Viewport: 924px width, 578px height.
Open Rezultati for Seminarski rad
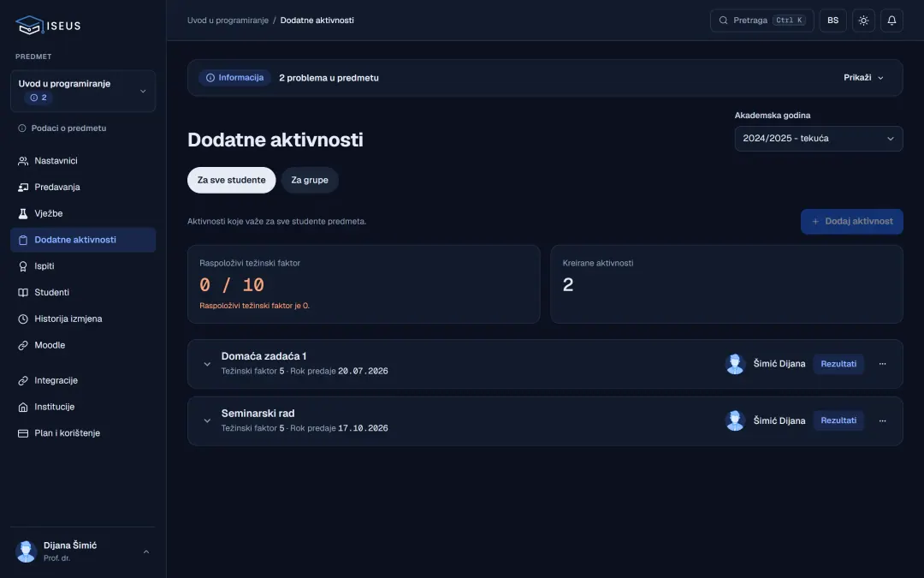point(838,420)
